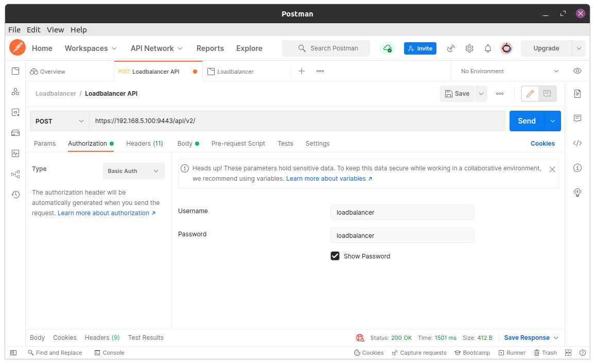Click the Postman logo icon
The width and height of the screenshot is (595, 364).
tap(17, 48)
